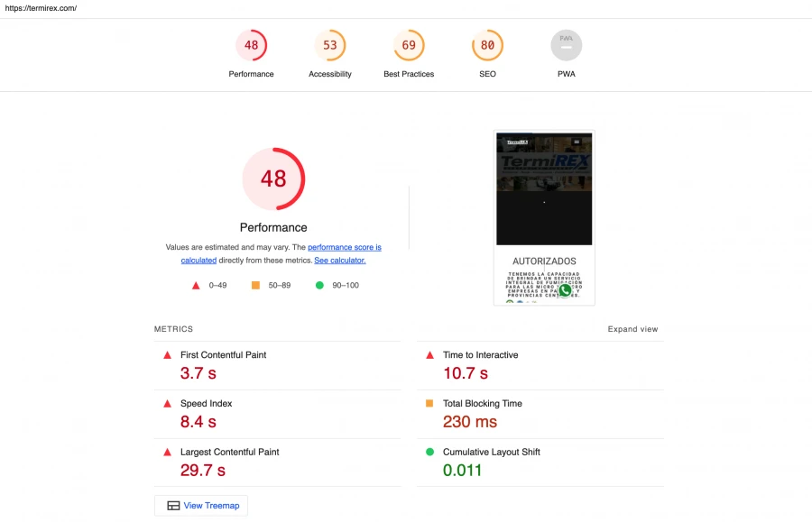Screen dimensions: 812x522
Task: Toggle Expand view for metrics
Action: (x=632, y=329)
